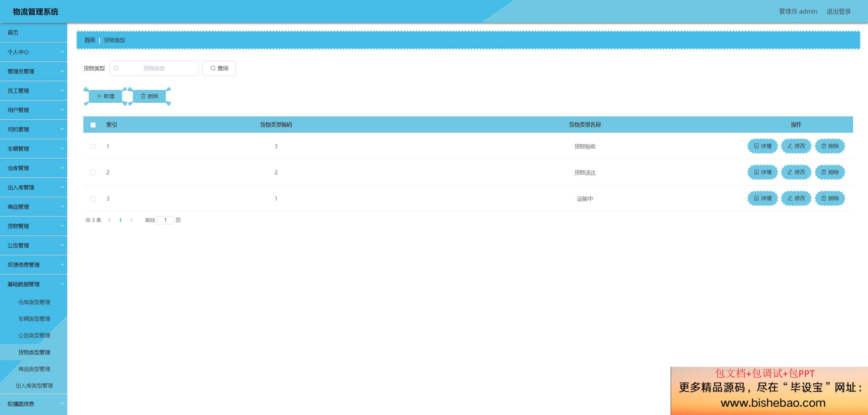Focus the 货物类型 search input
This screenshot has width=868, height=415.
pos(154,68)
